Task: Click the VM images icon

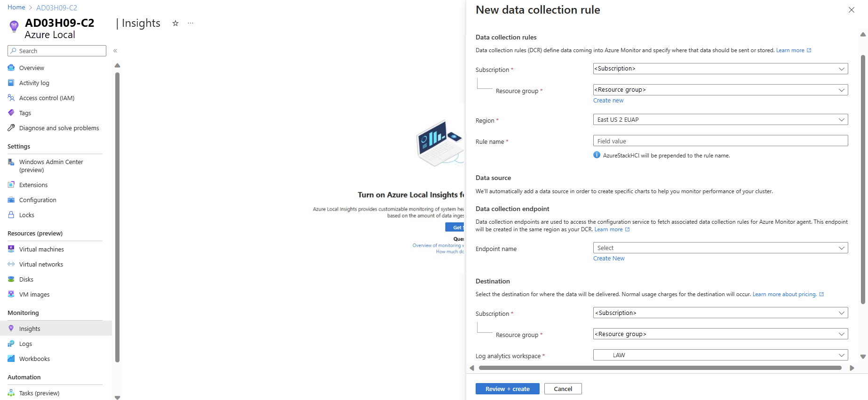Action: coord(11,294)
